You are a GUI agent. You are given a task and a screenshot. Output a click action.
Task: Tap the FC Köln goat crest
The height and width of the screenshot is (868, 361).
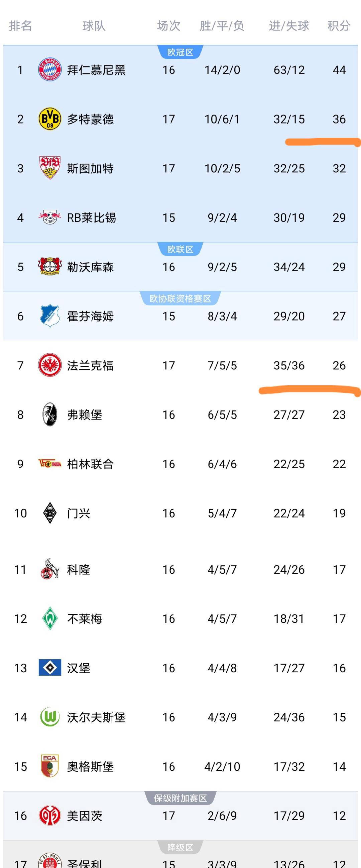click(x=49, y=569)
